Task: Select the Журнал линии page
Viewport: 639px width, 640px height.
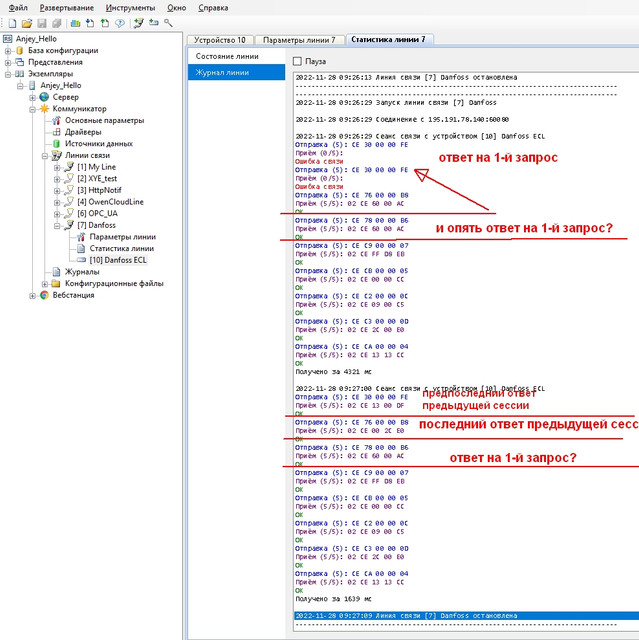Action: (x=236, y=72)
